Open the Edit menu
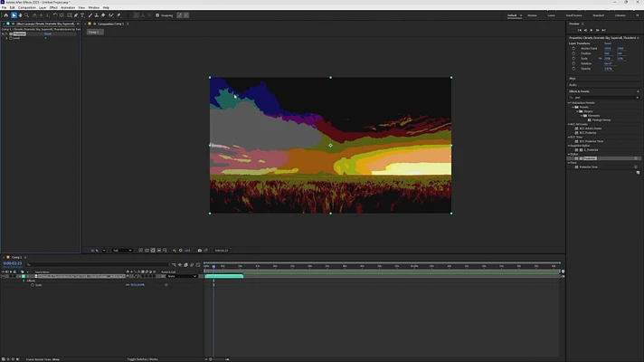This screenshot has height=362, width=644. [x=13, y=7]
